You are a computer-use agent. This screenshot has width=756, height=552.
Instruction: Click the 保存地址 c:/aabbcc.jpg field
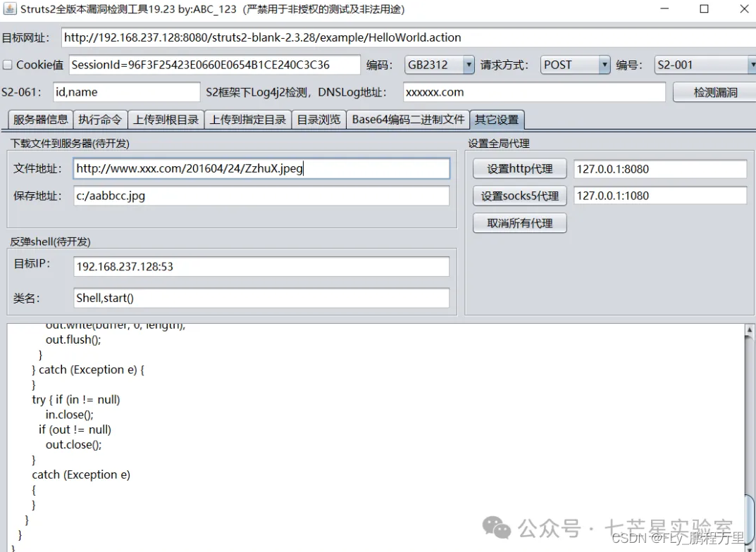pos(261,196)
